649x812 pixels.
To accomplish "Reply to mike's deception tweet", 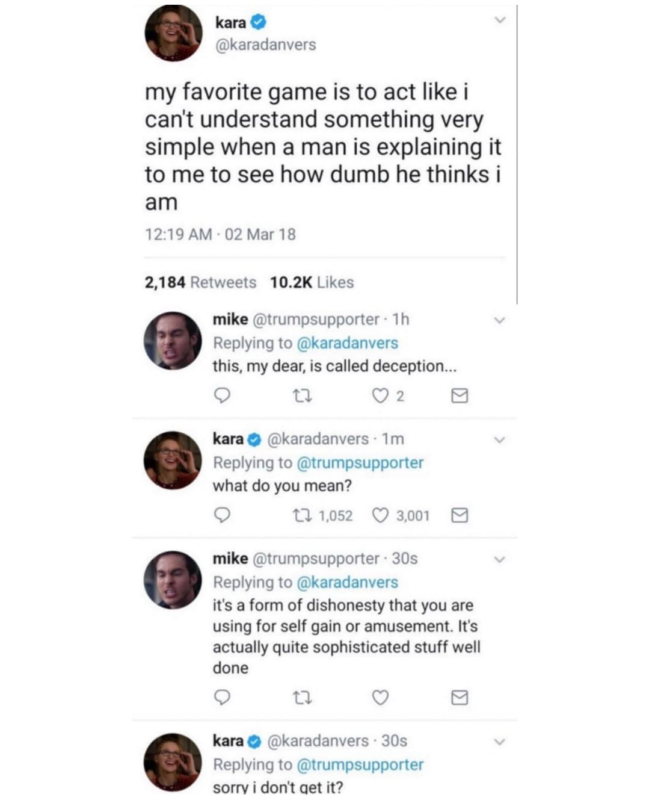I will pyautogui.click(x=223, y=395).
